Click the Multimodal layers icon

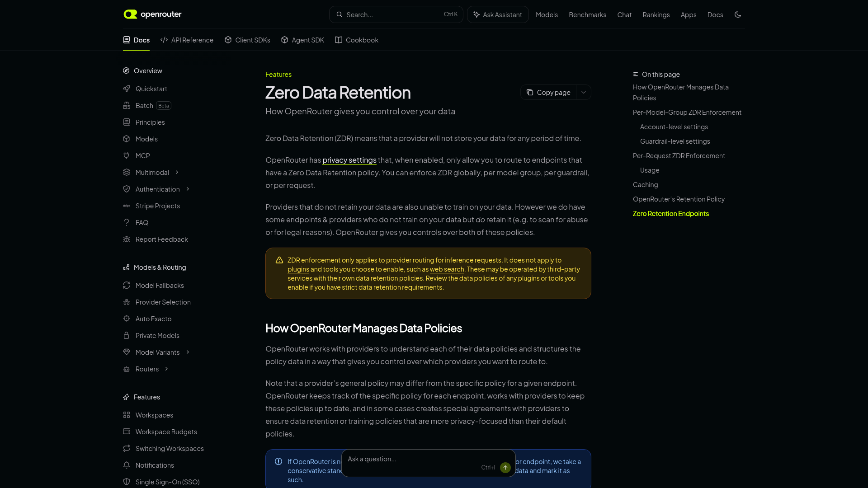click(127, 172)
